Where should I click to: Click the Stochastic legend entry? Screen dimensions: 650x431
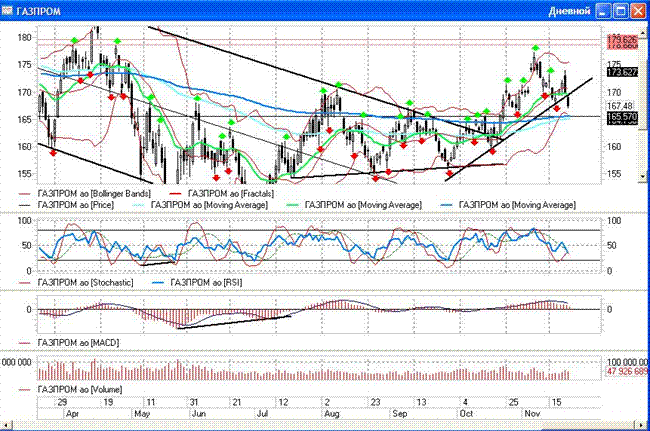76,282
